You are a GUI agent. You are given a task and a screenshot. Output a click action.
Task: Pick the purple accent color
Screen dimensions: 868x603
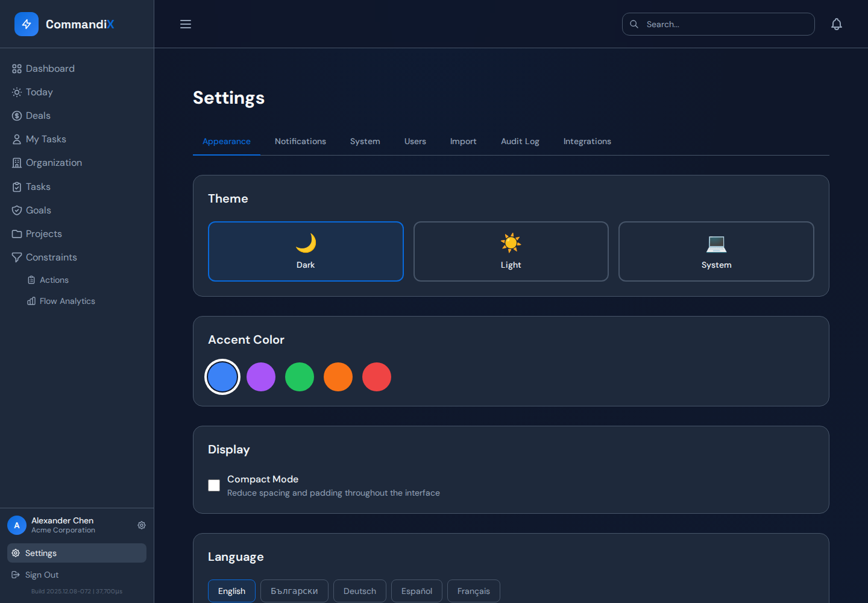point(261,377)
